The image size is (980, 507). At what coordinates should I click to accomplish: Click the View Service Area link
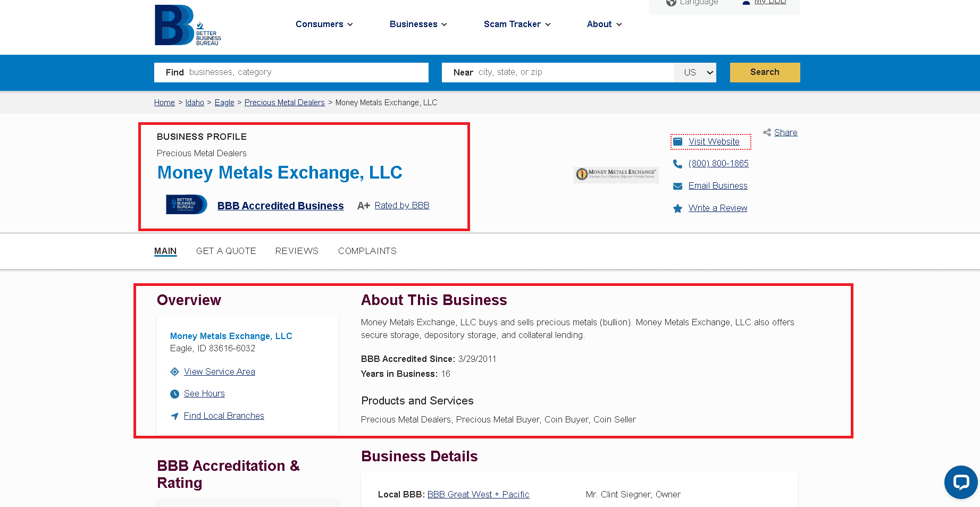click(220, 372)
